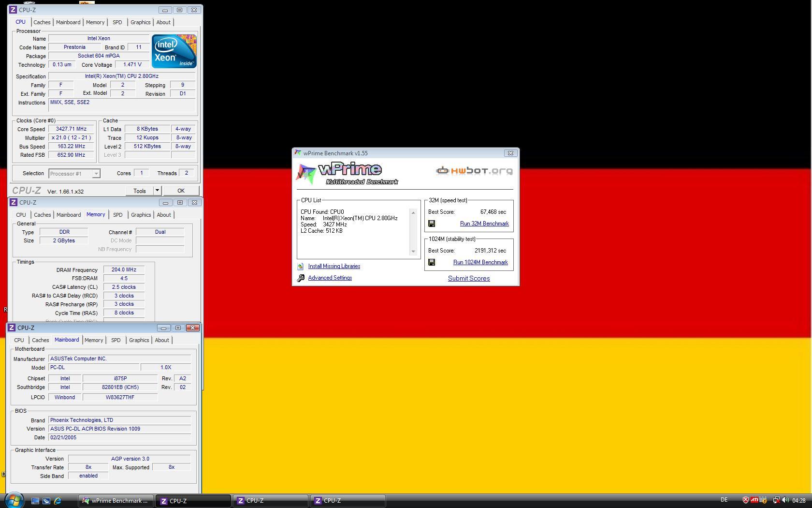The image size is (812, 508).
Task: Click save icon beside Run 32M Benchmark
Action: [x=432, y=224]
